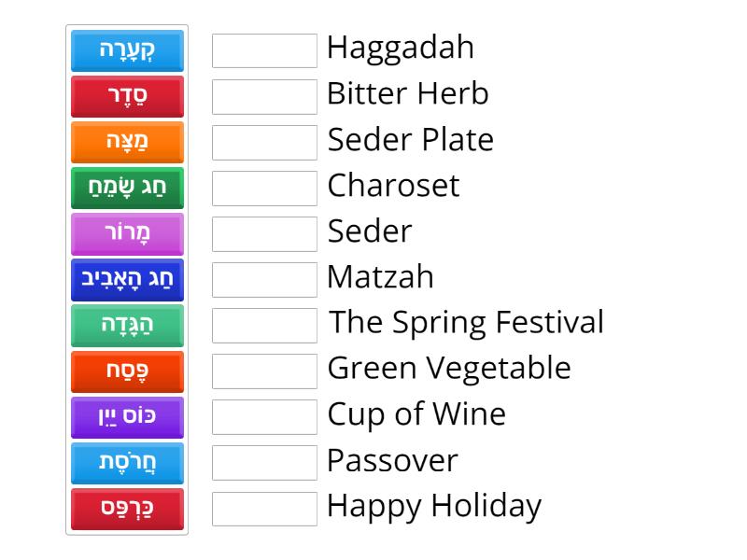This screenshot has height=560, width=747.
Task: Select the red סדר tile
Action: (127, 97)
